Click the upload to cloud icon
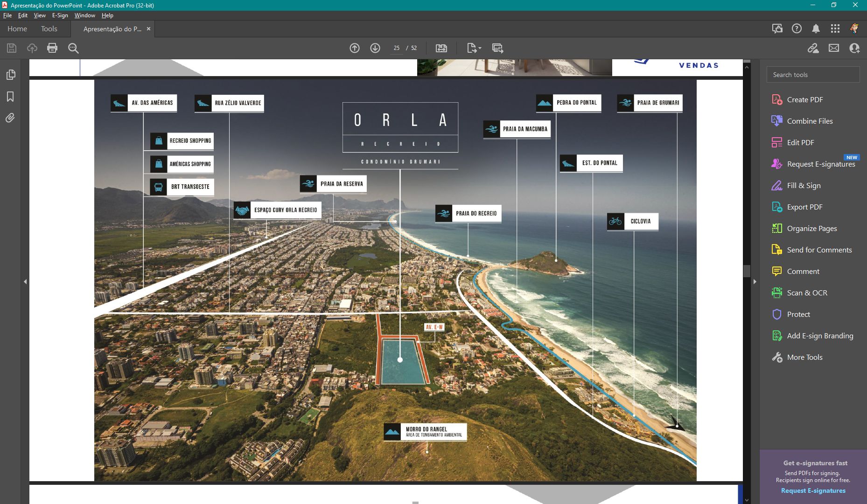The width and height of the screenshot is (867, 504). [32, 48]
